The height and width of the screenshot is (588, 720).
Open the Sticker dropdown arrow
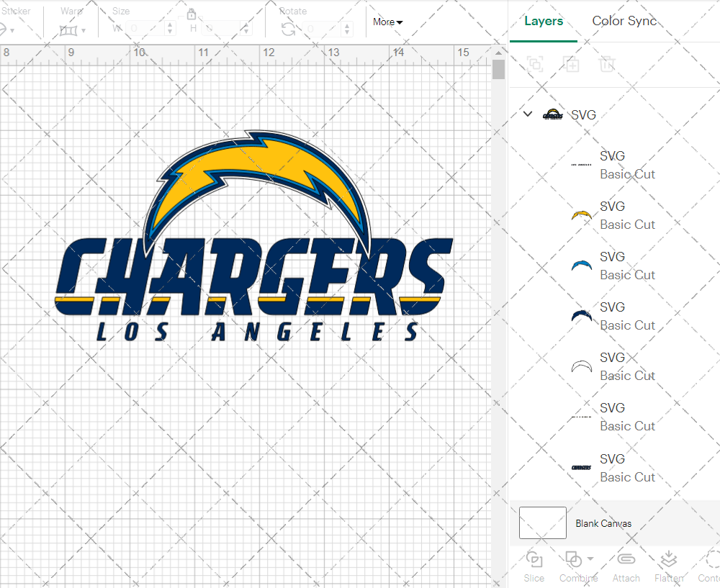[12, 31]
